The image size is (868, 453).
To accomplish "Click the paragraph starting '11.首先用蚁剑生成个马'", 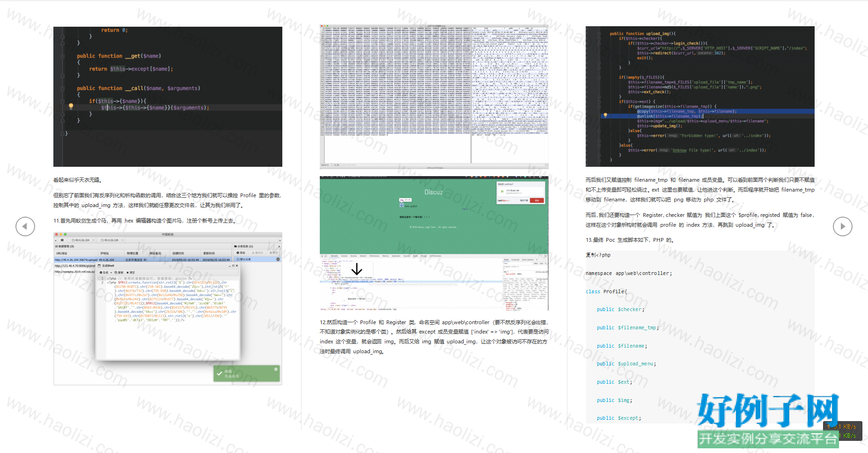I will pyautogui.click(x=145, y=221).
